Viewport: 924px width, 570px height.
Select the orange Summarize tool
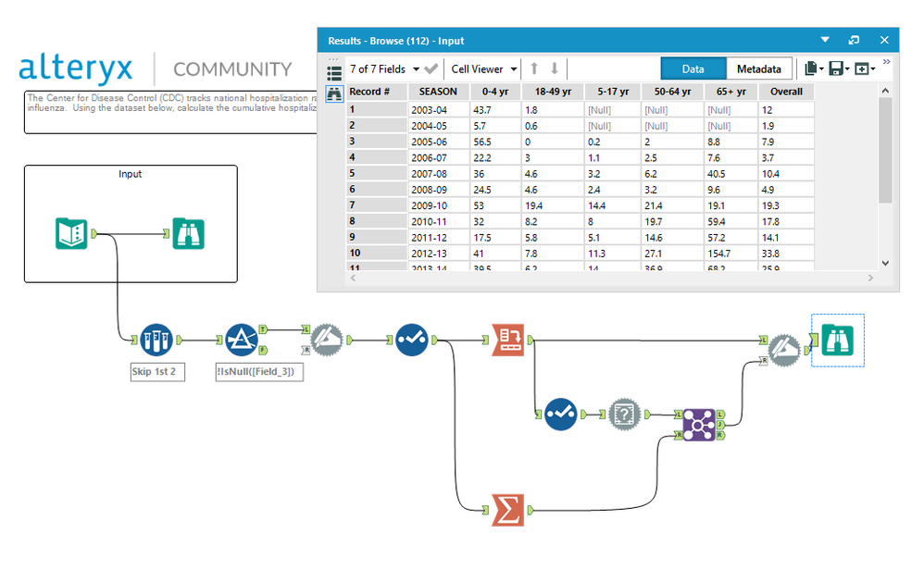click(508, 510)
